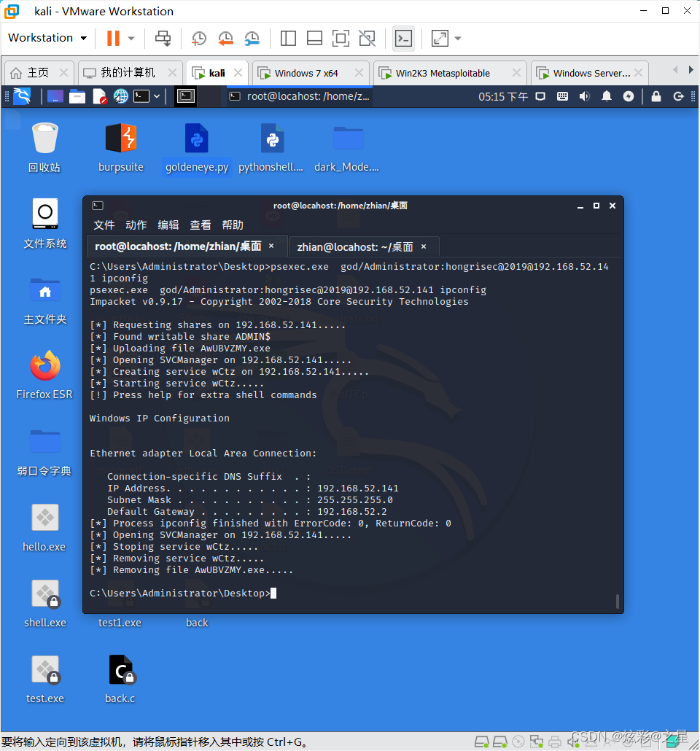Select goldeneye.py on the desktop
This screenshot has height=751, width=700.
click(x=197, y=147)
